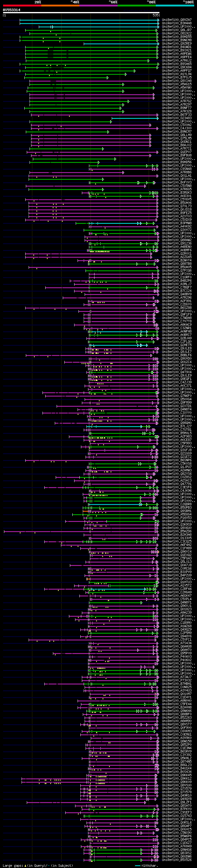Select the UniRef100_B3MUK3 label
This screenshot has height=868, width=197.
pyautogui.click(x=176, y=193)
